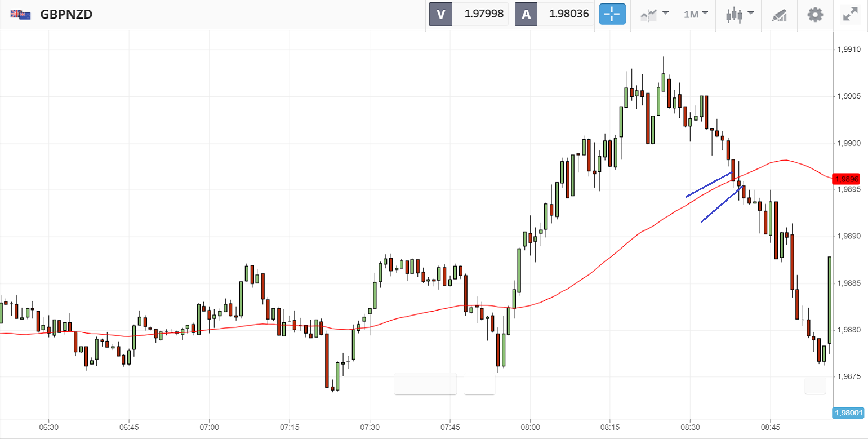This screenshot has width=868, height=439.
Task: Click the GBP/NZD flag icon
Action: (21, 15)
